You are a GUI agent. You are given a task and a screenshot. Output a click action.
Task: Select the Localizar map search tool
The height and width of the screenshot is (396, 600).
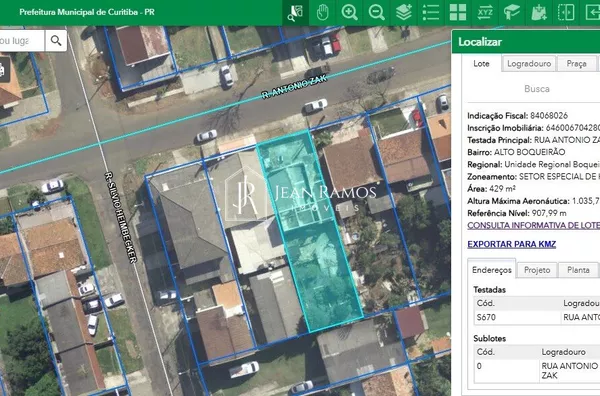pos(295,13)
